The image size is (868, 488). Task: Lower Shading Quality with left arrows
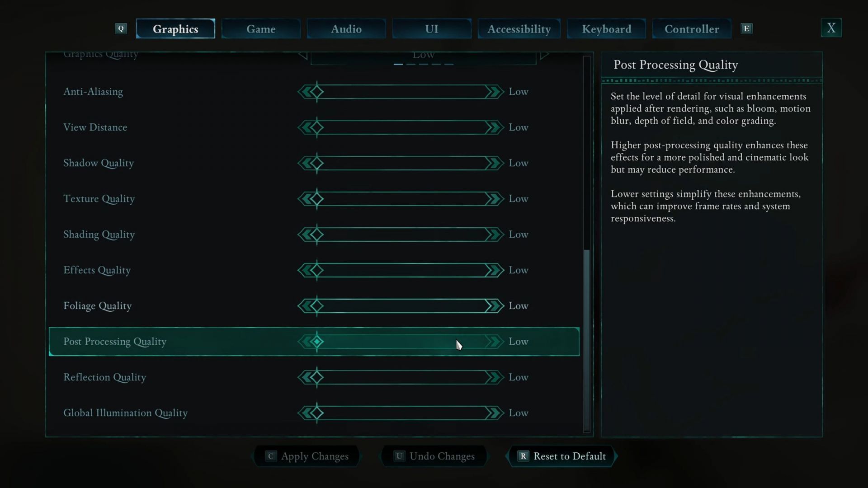[x=305, y=235]
